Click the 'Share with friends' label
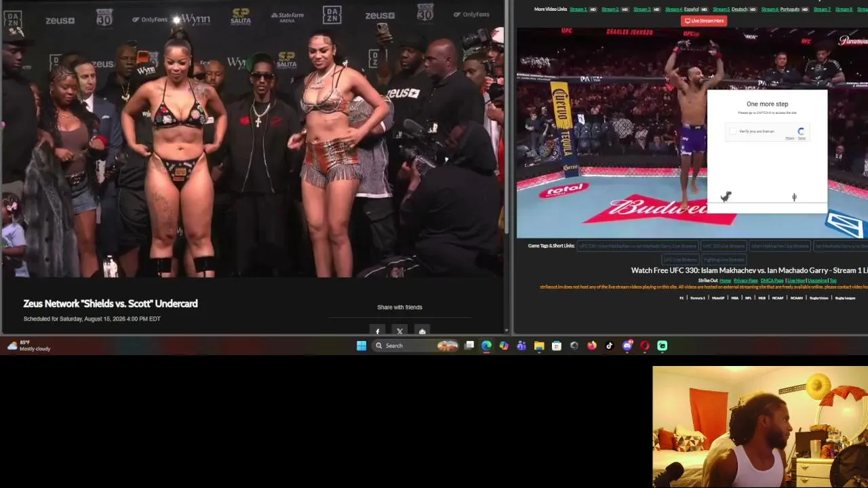This screenshot has height=488, width=868. click(399, 307)
